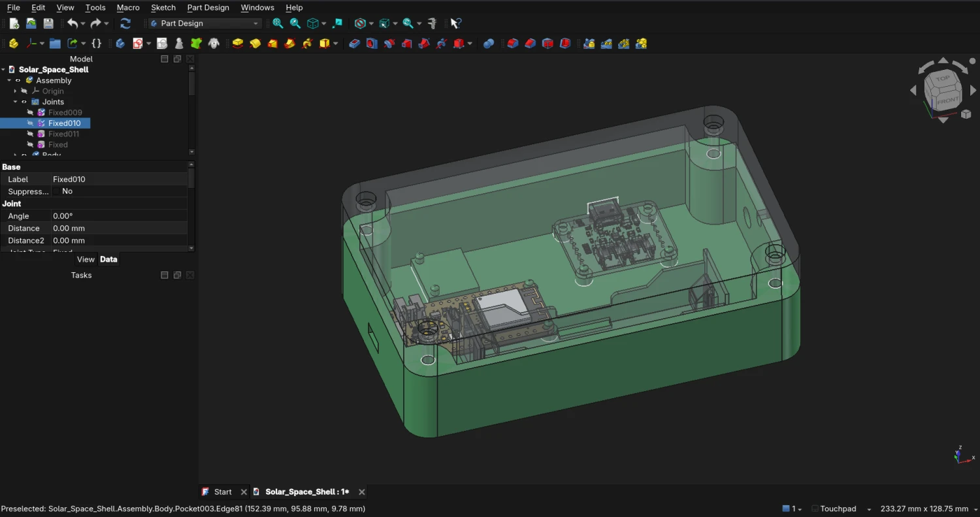Toggle visibility of Fixed010 joint
This screenshot has width=980, height=517.
coord(30,123)
